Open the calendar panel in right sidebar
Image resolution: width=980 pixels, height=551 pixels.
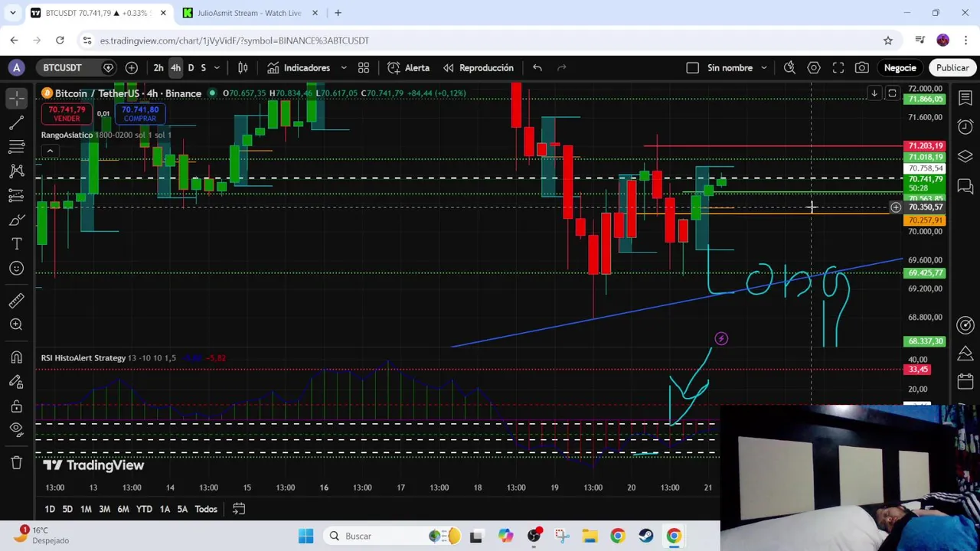pyautogui.click(x=965, y=380)
